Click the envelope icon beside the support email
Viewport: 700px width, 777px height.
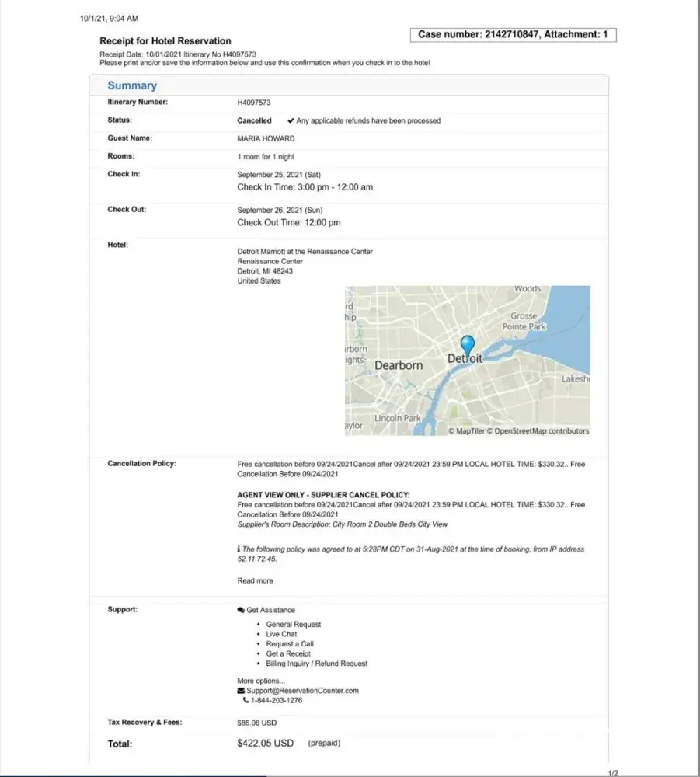click(x=241, y=690)
